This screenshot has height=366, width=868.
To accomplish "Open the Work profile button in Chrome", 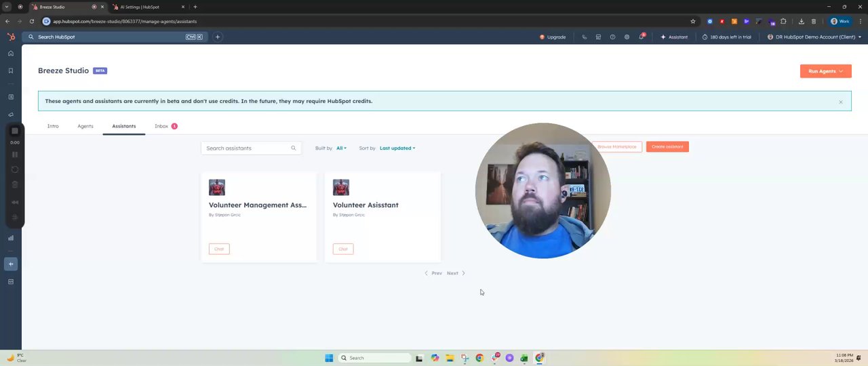I will (840, 21).
